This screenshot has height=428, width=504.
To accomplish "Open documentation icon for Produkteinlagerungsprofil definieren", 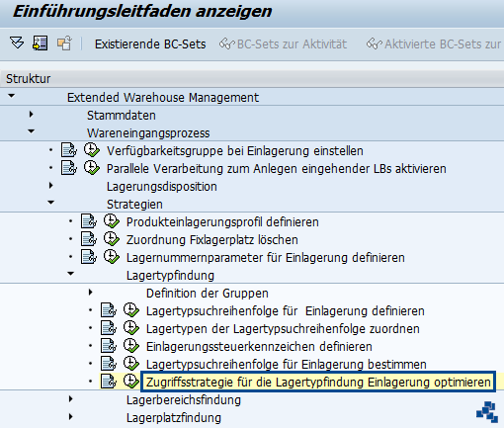I will (x=89, y=221).
